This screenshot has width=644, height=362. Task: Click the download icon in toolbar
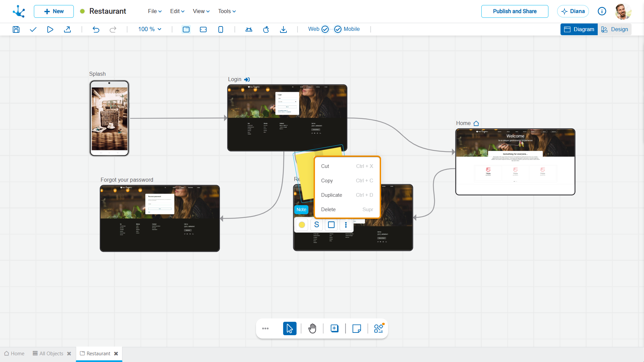coord(283,29)
